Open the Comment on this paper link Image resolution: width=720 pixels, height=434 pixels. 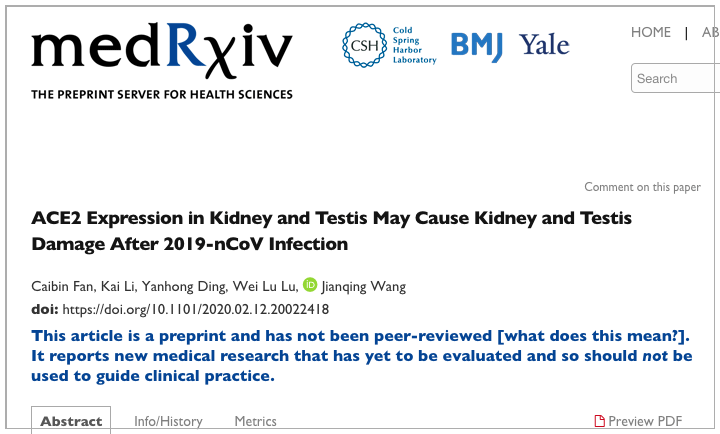(x=642, y=187)
